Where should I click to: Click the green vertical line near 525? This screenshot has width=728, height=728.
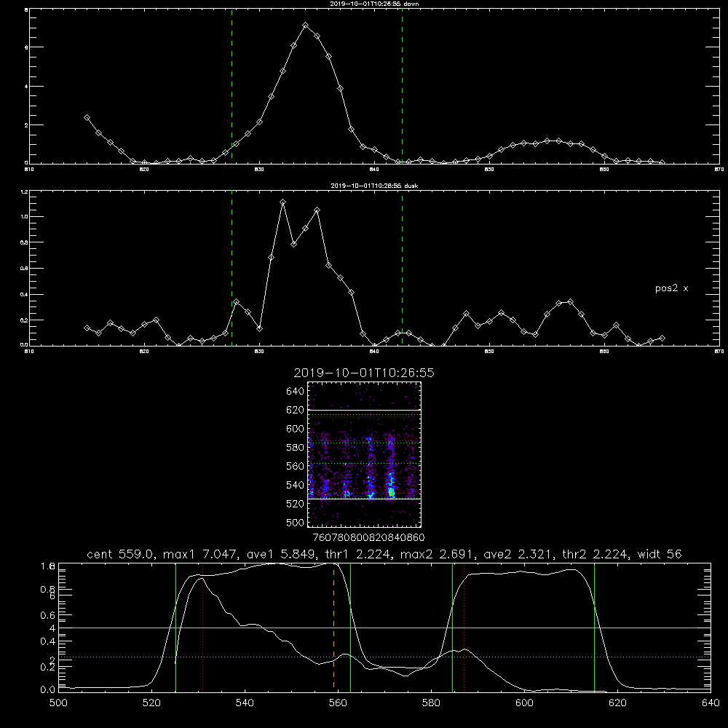click(175, 627)
